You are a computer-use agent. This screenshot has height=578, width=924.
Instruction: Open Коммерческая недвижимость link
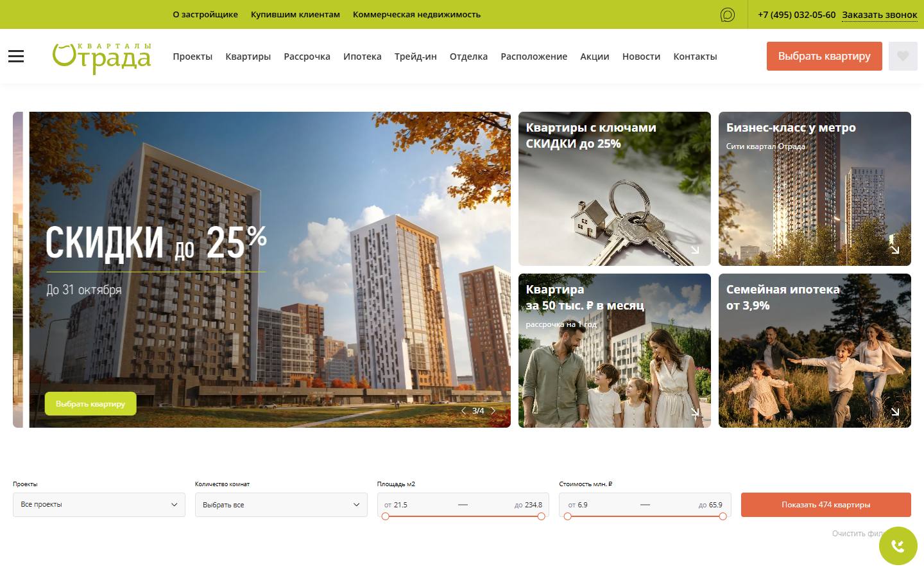pos(416,14)
